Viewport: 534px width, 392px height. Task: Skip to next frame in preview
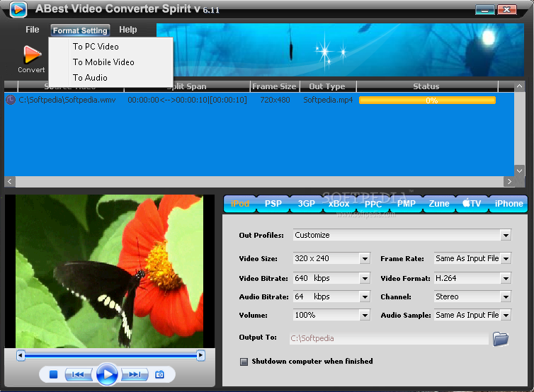pos(135,374)
